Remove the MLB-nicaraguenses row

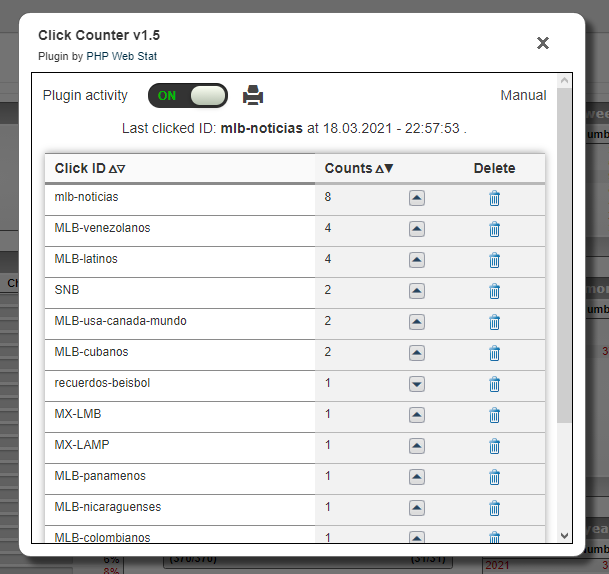click(x=494, y=508)
